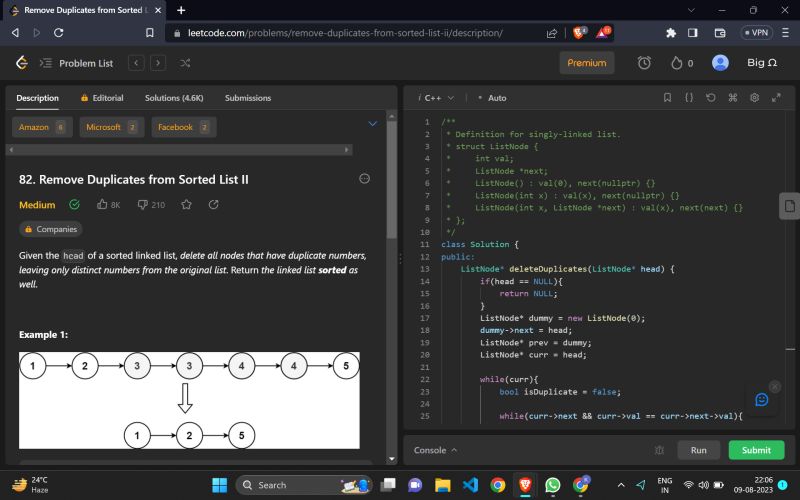Click the Big Ω notation button

762,63
